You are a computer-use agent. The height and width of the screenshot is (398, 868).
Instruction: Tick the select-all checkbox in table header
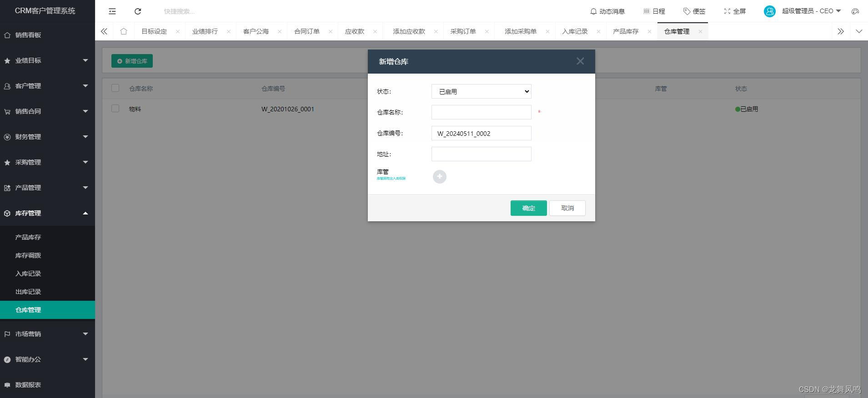click(115, 88)
